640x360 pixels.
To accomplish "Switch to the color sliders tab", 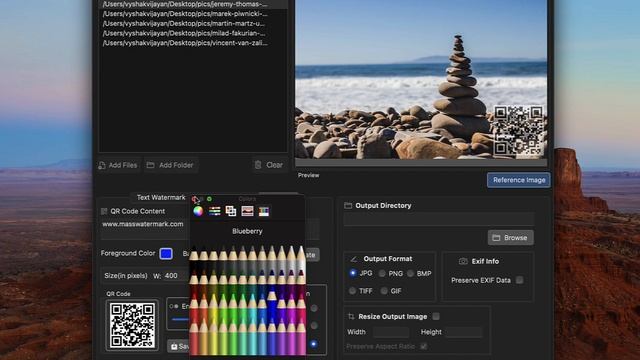I will (214, 211).
